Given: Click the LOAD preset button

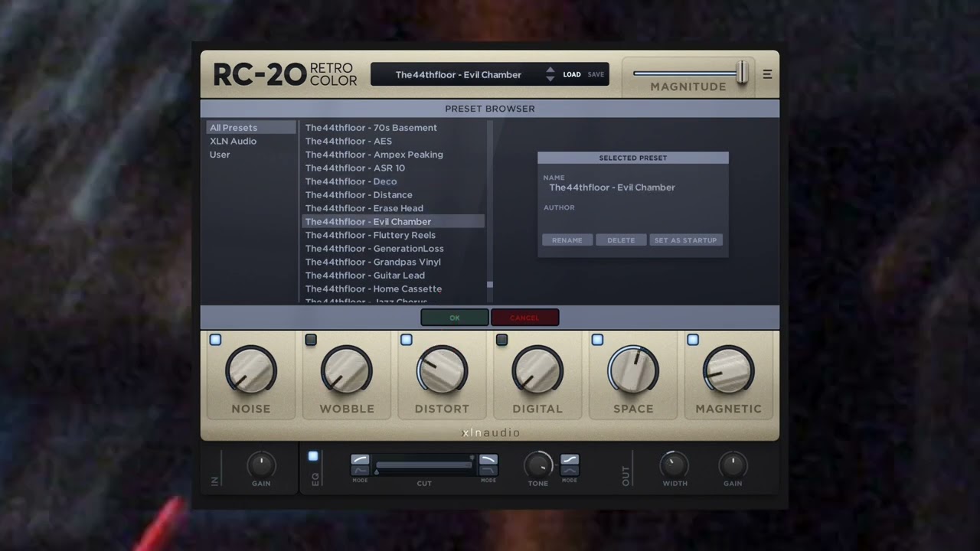Looking at the screenshot, I should coord(572,75).
